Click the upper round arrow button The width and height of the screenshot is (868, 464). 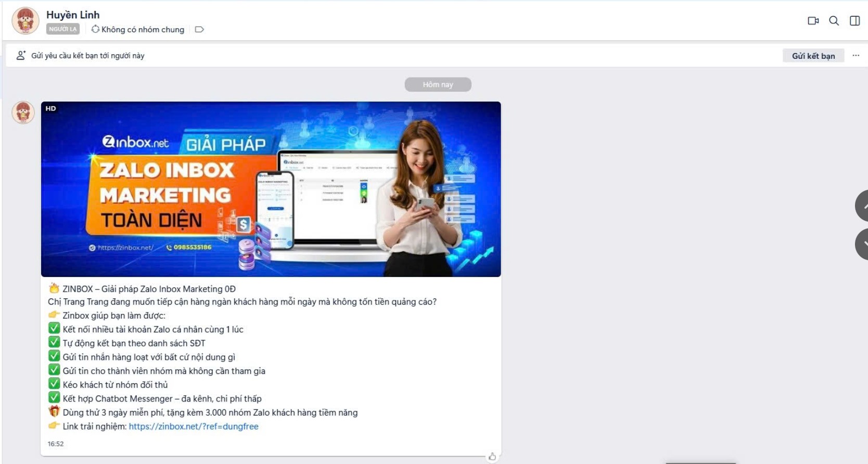pyautogui.click(x=863, y=206)
